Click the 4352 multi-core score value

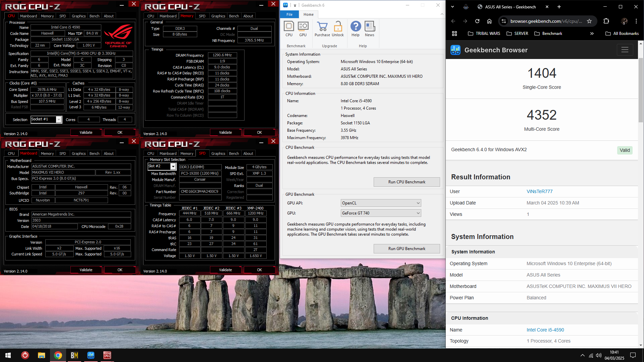(542, 115)
